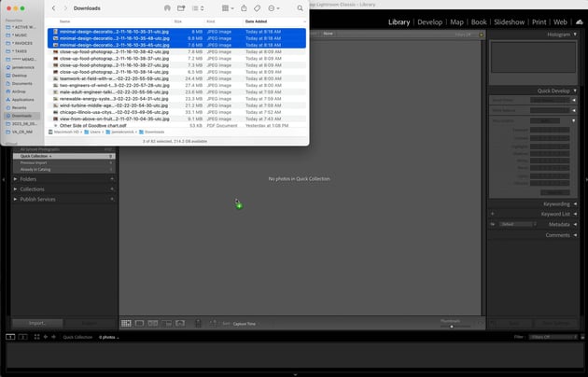
Task: Sort Finder list by Size column
Action: [177, 21]
